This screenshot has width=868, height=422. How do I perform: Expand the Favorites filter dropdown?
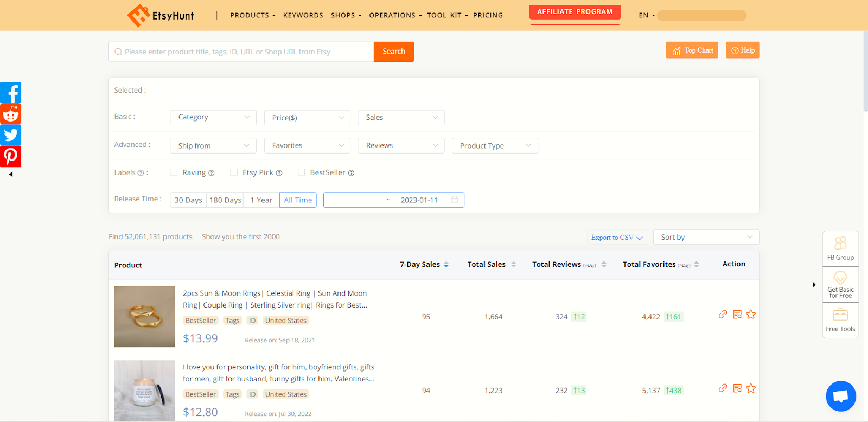click(x=308, y=145)
